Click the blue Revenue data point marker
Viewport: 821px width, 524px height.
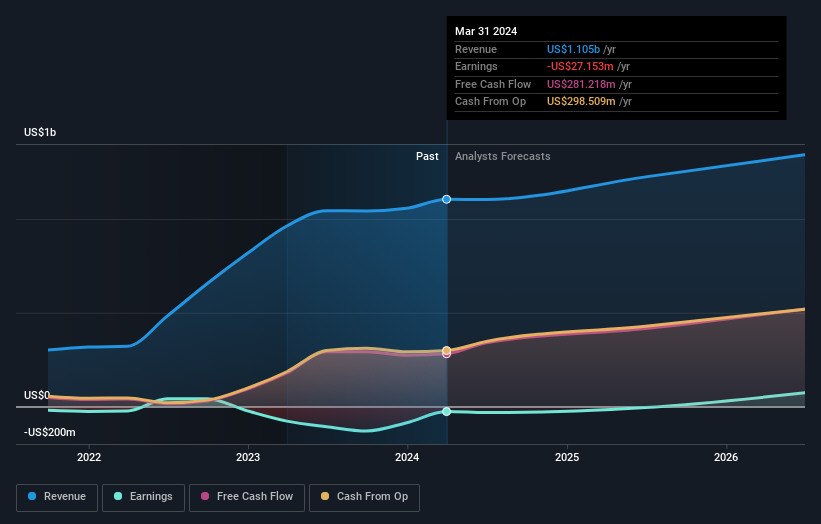446,199
